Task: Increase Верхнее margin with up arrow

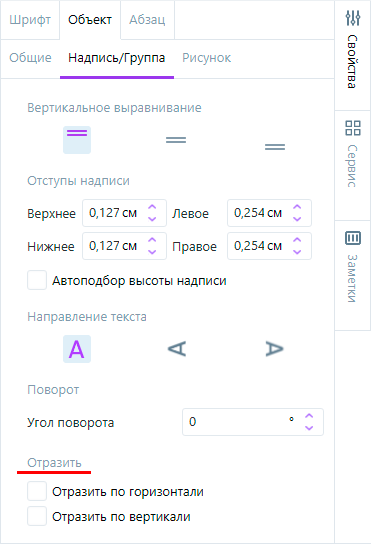Action: (x=152, y=207)
